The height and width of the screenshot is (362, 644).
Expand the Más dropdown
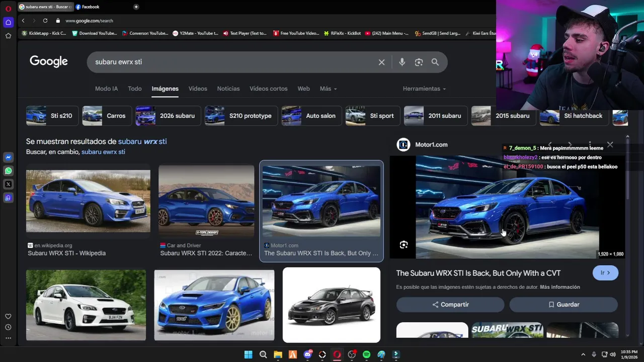[329, 88]
